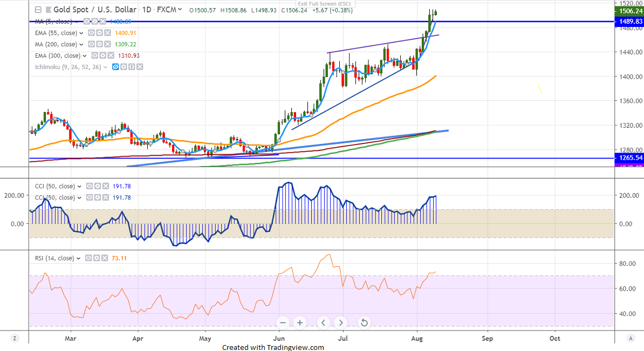Open settings for Ichimoku indicator
This screenshot has width=644, height=351.
tap(124, 67)
